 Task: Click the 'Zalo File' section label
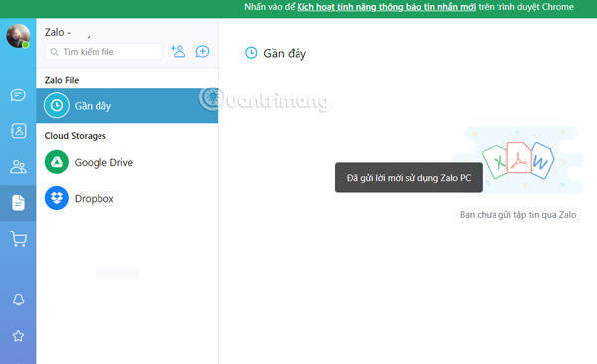tap(62, 80)
